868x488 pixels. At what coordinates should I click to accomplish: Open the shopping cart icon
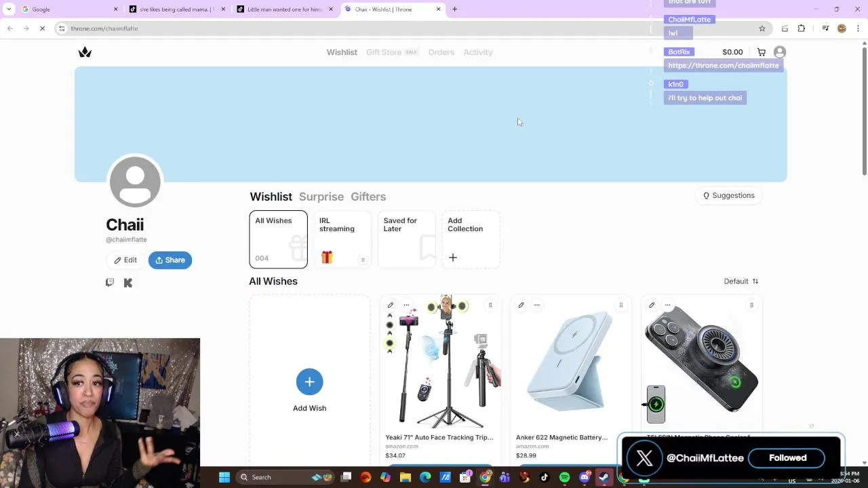tap(762, 52)
